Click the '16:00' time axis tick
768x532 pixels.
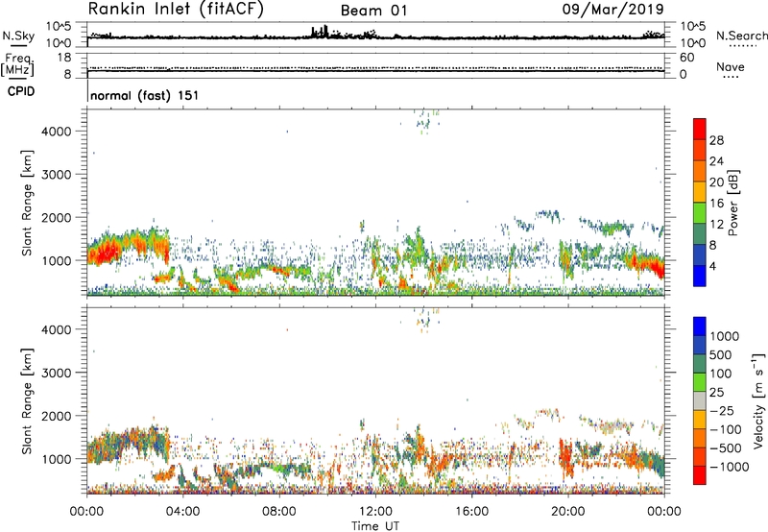point(471,512)
